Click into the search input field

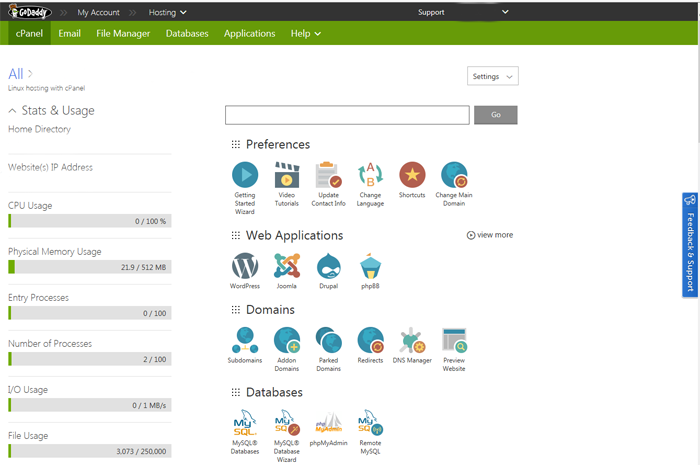click(x=347, y=115)
